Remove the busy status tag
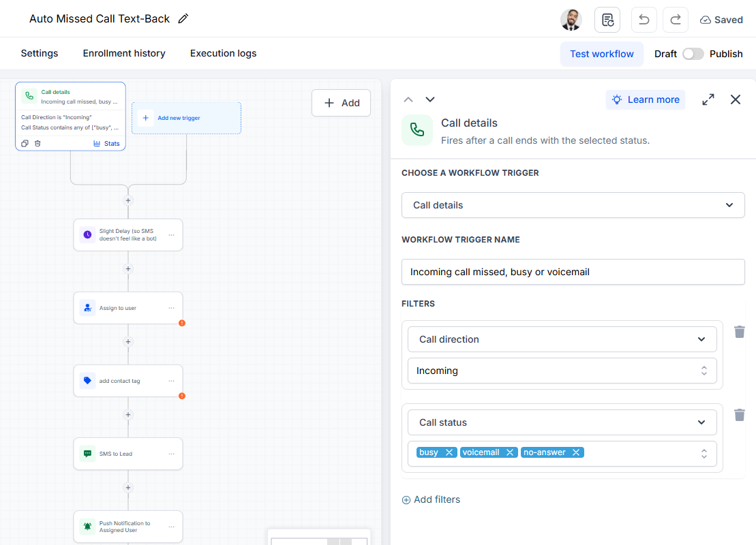This screenshot has width=756, height=545. tap(449, 452)
